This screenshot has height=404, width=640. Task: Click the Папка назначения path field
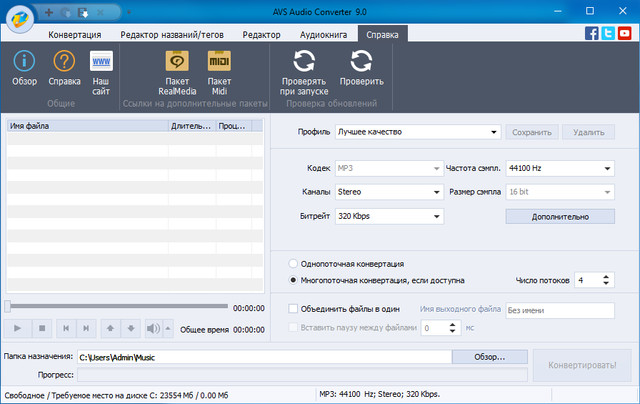[263, 357]
